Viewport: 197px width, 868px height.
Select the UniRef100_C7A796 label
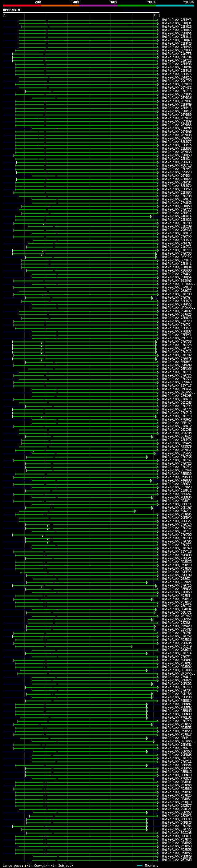(176, 541)
